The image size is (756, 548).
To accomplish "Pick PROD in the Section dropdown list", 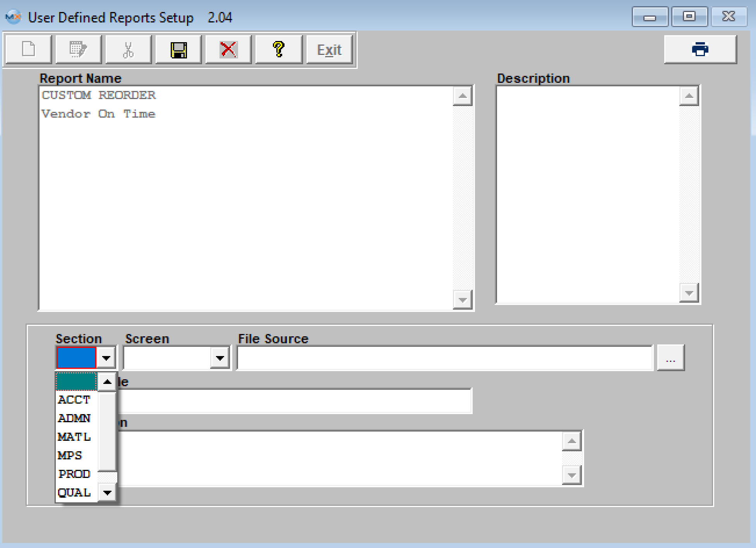I will [74, 474].
